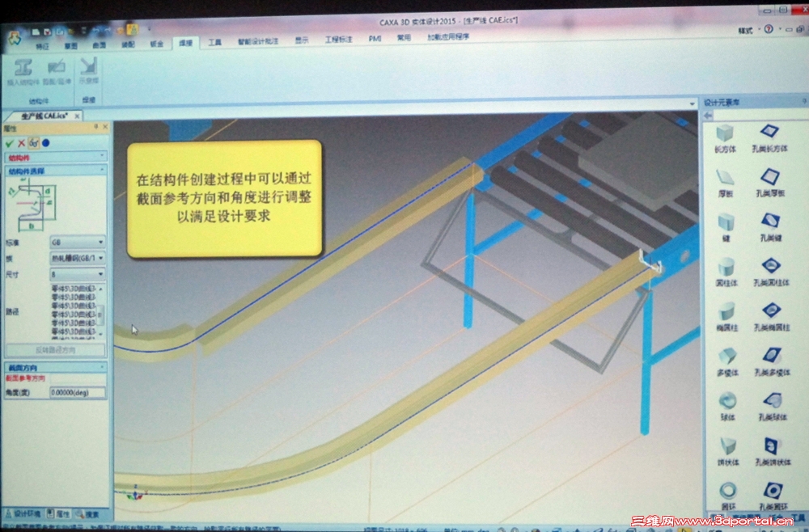Open the 加载应用程序 ribbon tab
Viewport: 809px width, 532px height.
click(x=448, y=37)
